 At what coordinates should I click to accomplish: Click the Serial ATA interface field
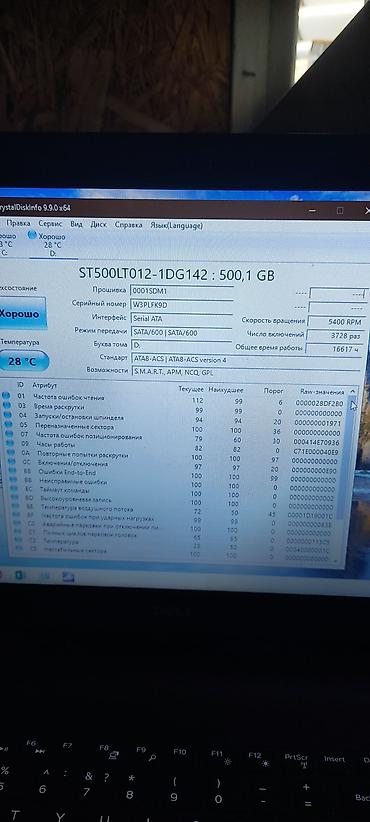pos(181,318)
